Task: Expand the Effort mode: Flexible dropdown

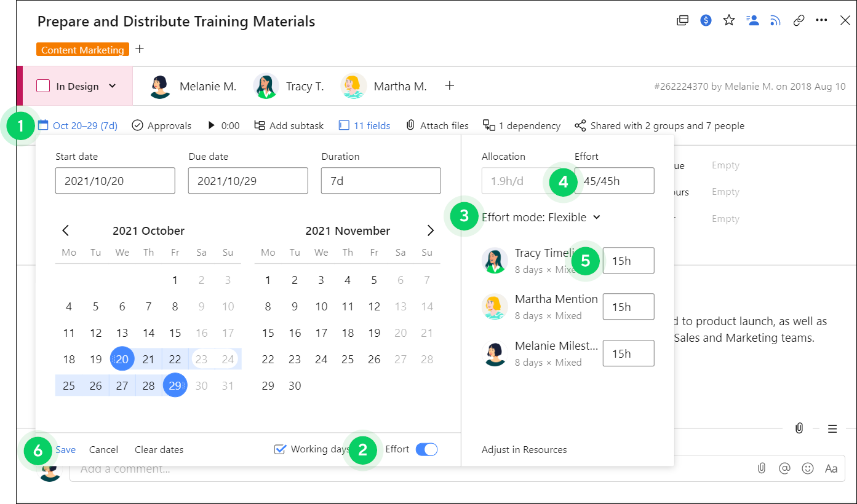Action: coord(541,217)
